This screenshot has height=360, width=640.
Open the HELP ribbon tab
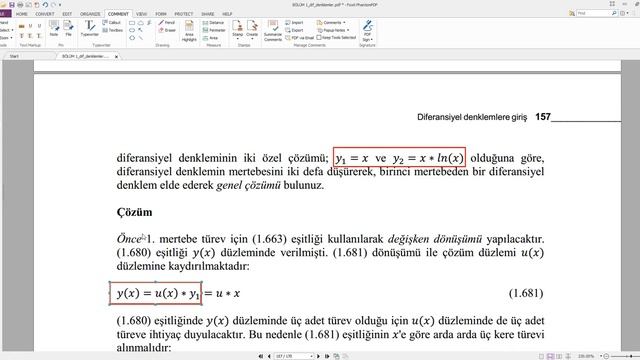click(227, 14)
